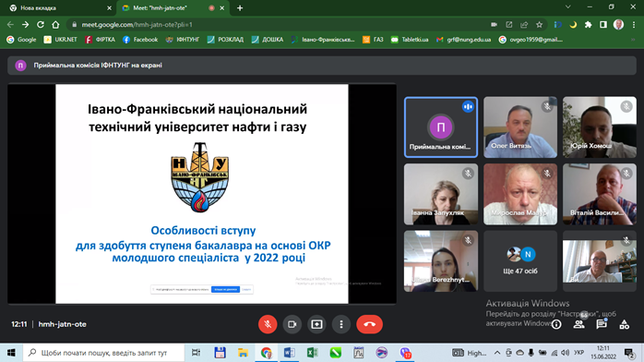Switch УКР keyboard language
Viewport: 644px width, 362px height.
pos(578,353)
